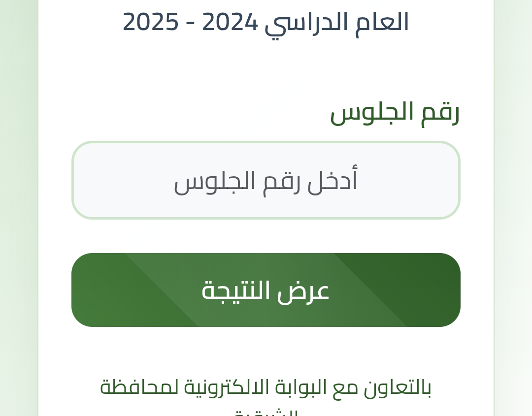Viewport: 532px width, 416px height.
Task: Click the العام الدراسي 2024 - 2025 heading
Action: tap(266, 22)
